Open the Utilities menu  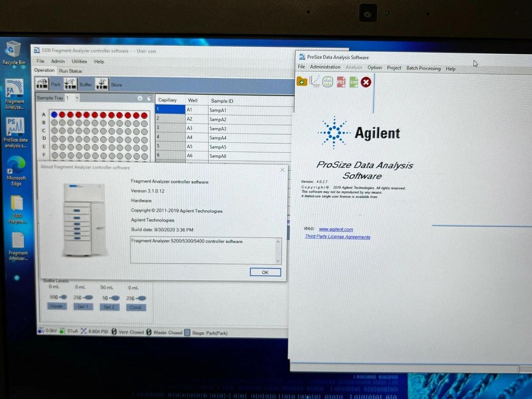tap(80, 62)
